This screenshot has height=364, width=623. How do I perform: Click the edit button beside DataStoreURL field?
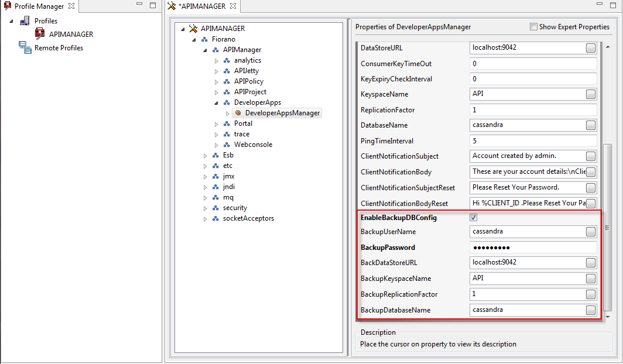coord(590,48)
